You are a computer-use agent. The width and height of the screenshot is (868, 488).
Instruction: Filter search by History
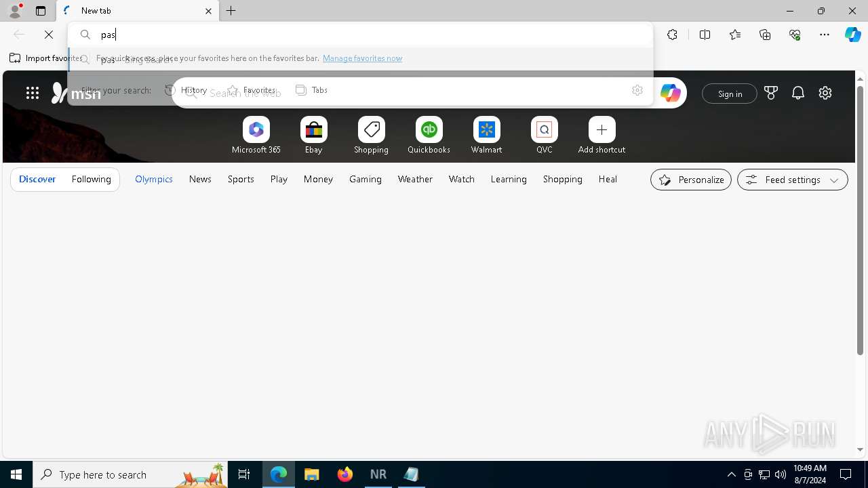pyautogui.click(x=186, y=90)
